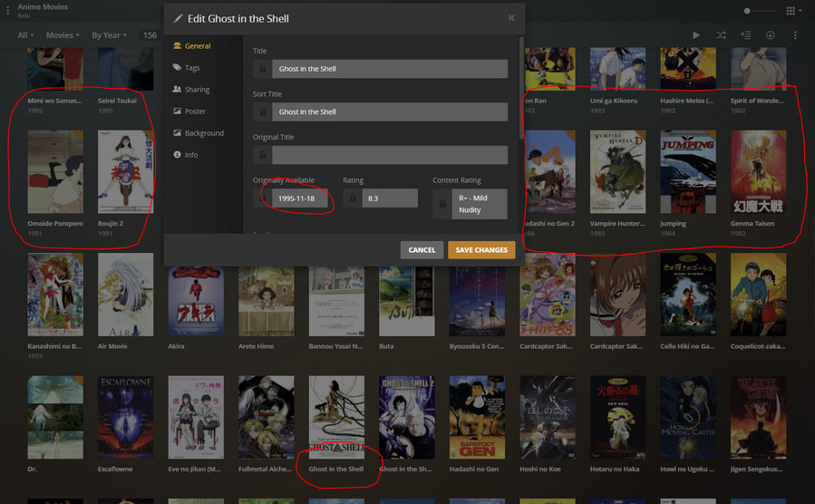Open the Anime Movies library menu dots
The width and height of the screenshot is (815, 504).
(x=7, y=10)
